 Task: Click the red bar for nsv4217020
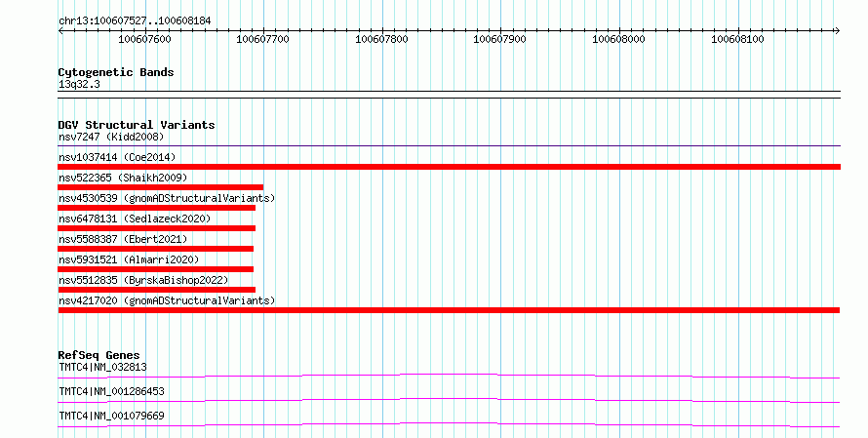tap(449, 310)
